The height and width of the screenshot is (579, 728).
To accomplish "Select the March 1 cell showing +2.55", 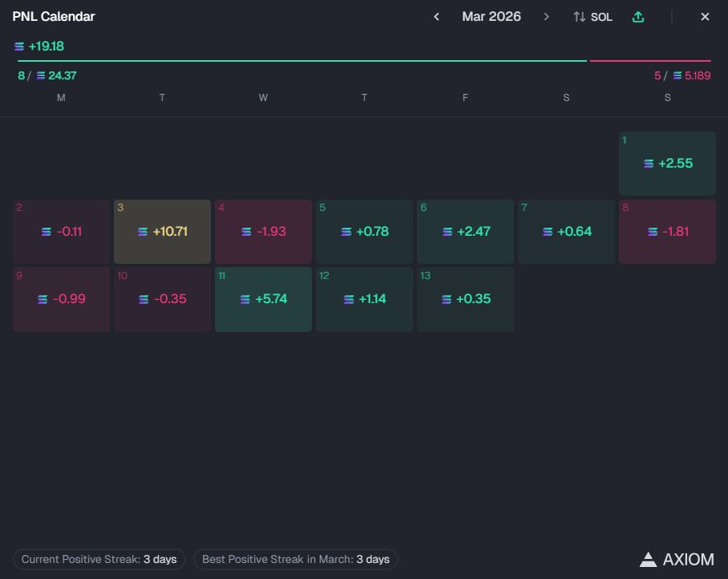I will pyautogui.click(x=667, y=164).
